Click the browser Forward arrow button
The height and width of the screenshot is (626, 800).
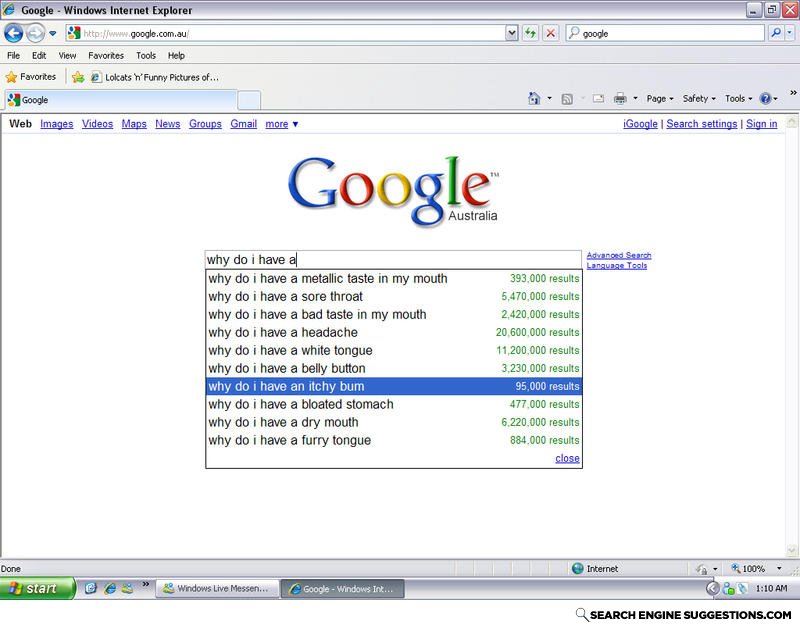[x=35, y=34]
